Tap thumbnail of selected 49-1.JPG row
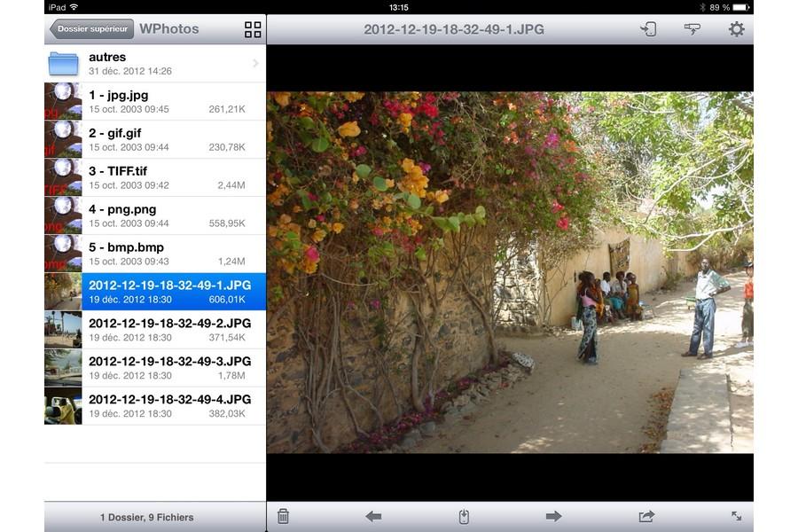This screenshot has height=532, width=798. [x=63, y=292]
